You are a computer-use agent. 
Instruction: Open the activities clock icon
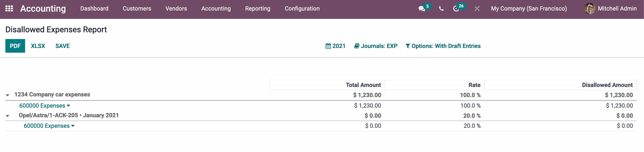point(456,9)
